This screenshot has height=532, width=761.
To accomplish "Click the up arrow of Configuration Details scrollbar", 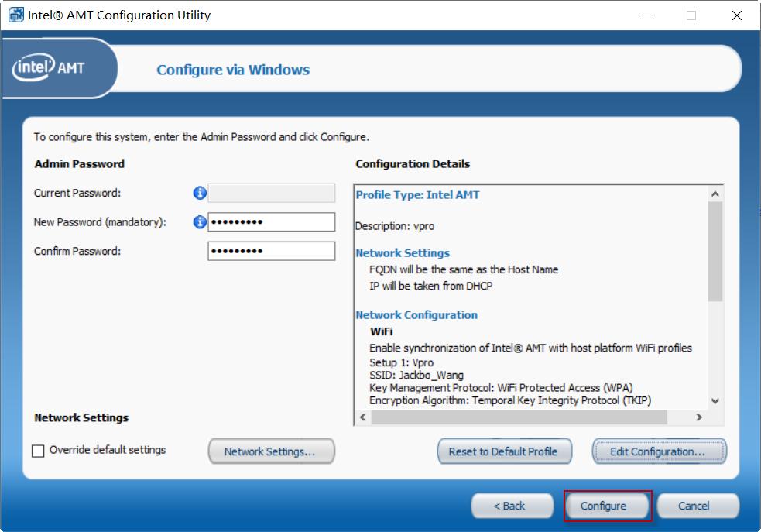I will 715,194.
